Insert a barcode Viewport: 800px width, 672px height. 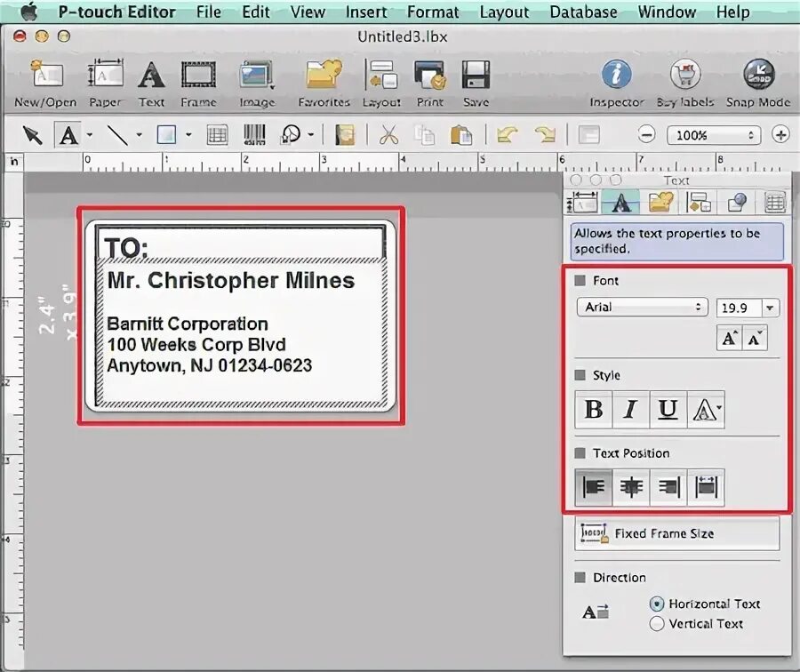(x=254, y=135)
